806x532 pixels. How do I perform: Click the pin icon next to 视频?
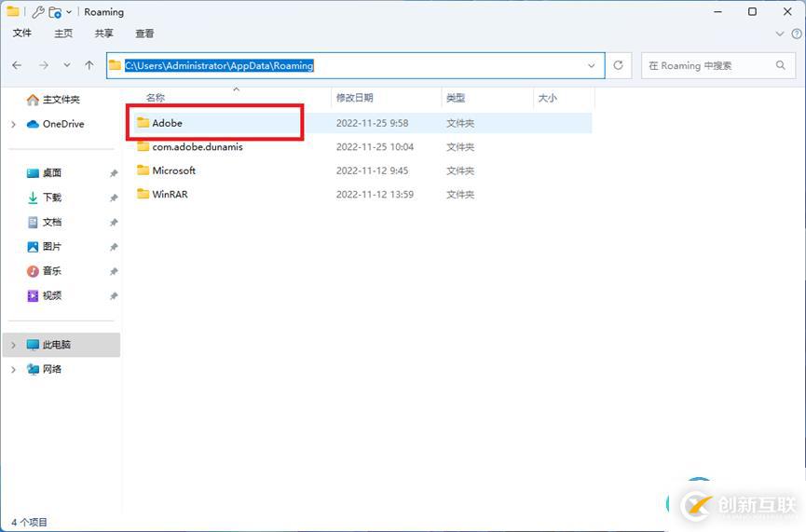tap(114, 296)
